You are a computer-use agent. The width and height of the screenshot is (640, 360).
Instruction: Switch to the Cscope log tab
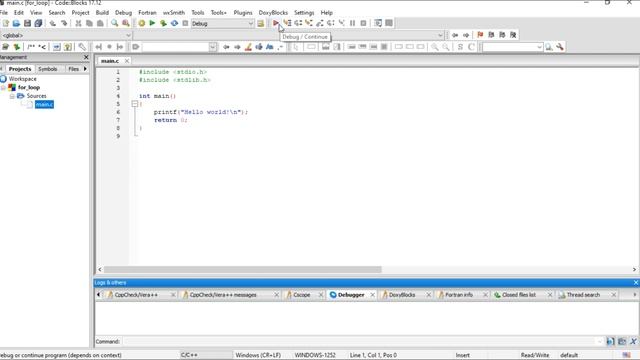(x=302, y=295)
